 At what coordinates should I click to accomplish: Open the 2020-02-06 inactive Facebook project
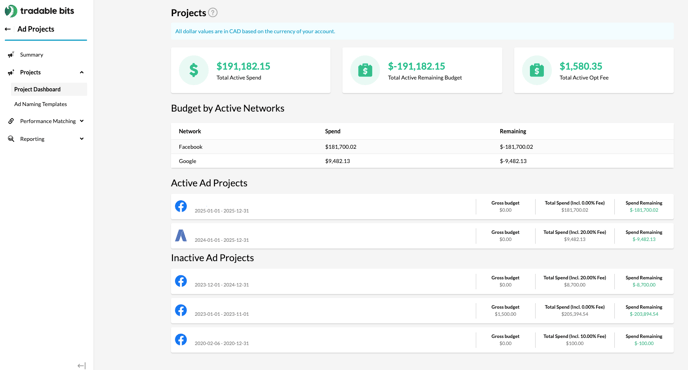(x=422, y=340)
